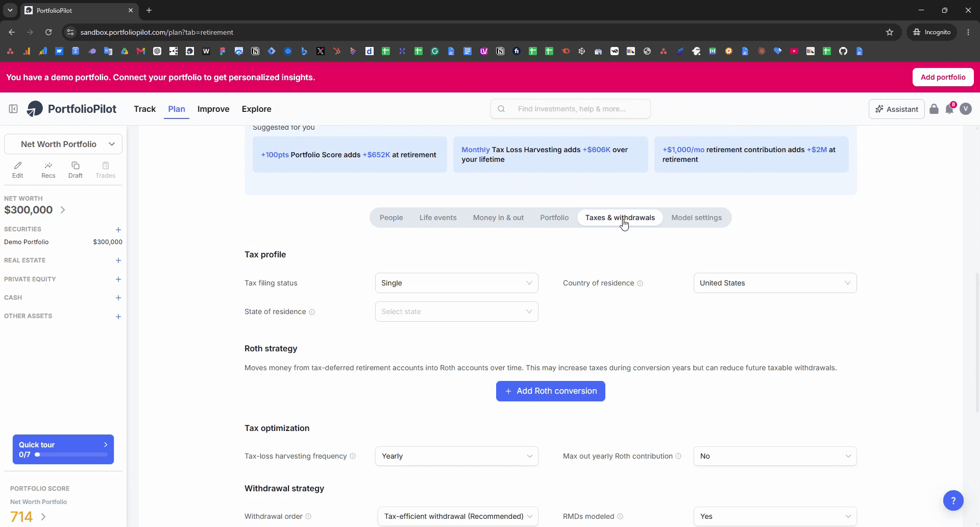Open Tax-loss harvesting frequency dropdown
Screen dimensions: 980x527
coord(457,456)
